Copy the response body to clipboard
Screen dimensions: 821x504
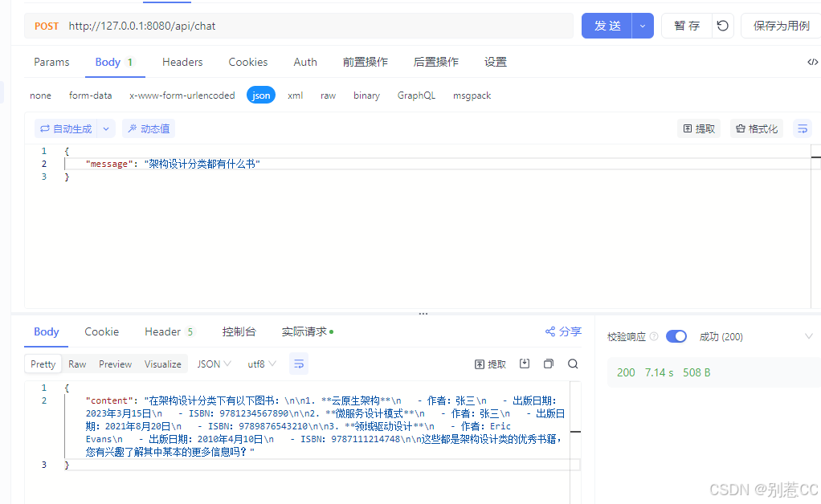(x=548, y=364)
